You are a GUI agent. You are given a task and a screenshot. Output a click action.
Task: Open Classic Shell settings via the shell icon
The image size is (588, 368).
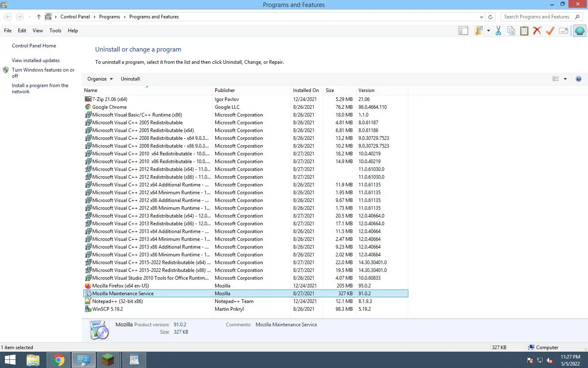coord(579,31)
